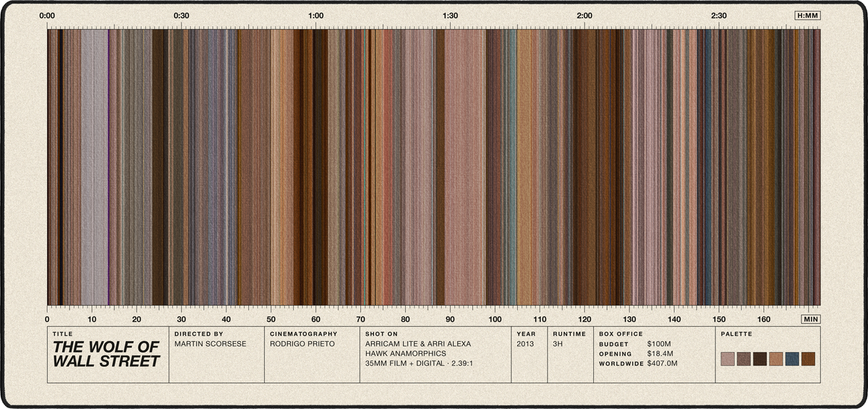Click The Wolf of Wall Street title

(106, 354)
